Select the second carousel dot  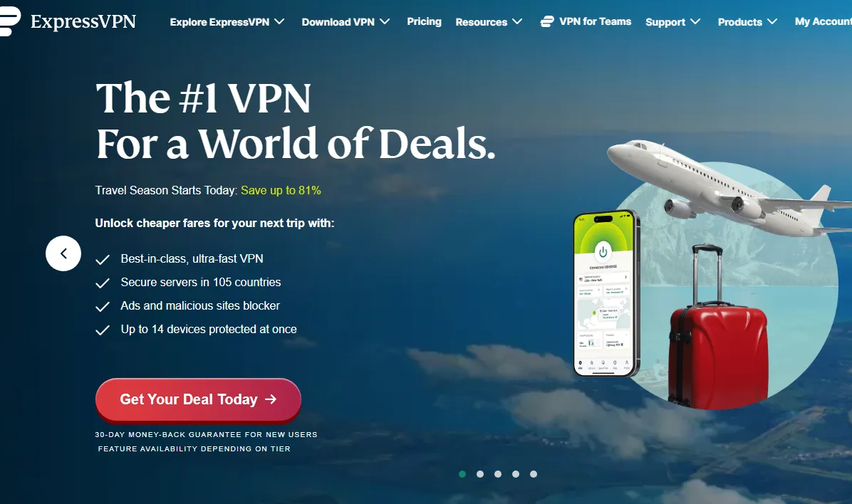tap(480, 474)
